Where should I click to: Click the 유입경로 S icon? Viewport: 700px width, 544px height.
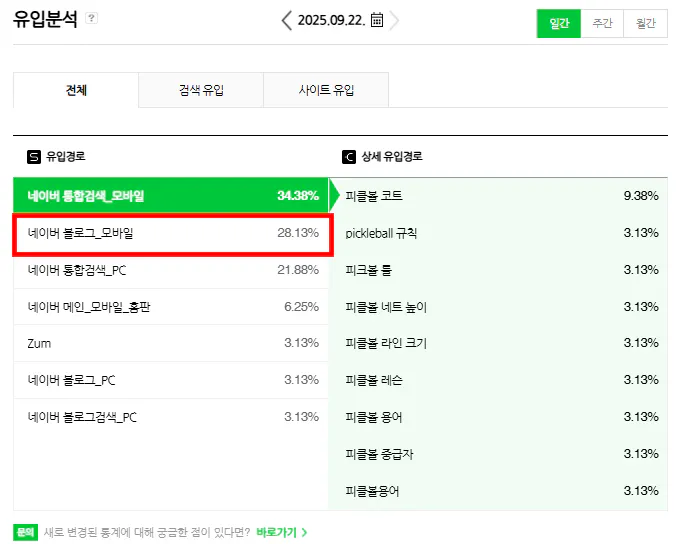click(x=34, y=157)
